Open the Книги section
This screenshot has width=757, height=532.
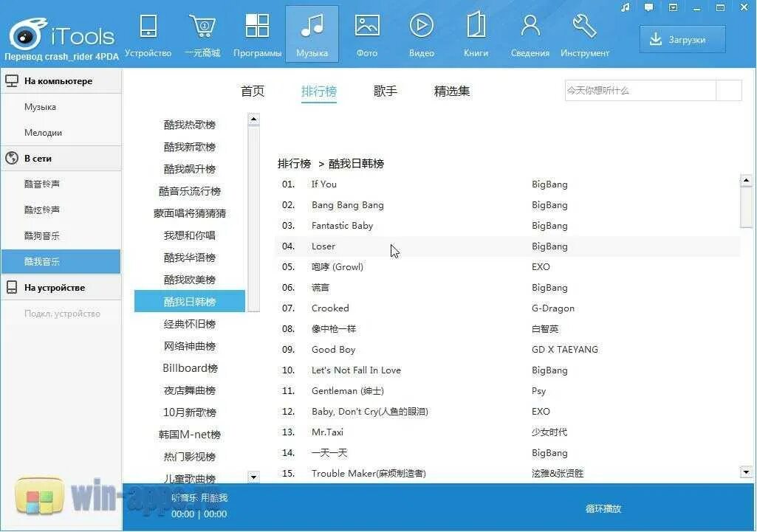[x=476, y=33]
